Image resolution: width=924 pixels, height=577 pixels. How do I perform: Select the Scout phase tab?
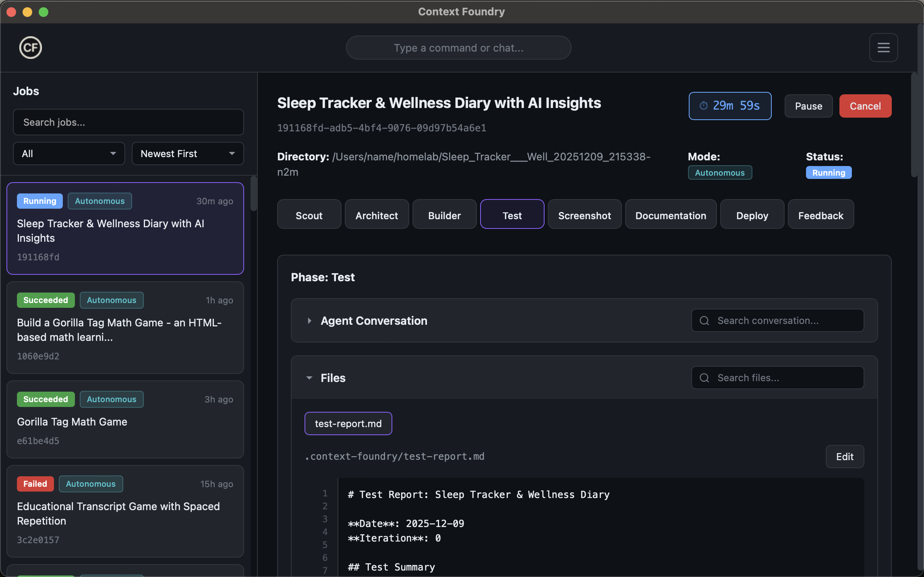(309, 214)
